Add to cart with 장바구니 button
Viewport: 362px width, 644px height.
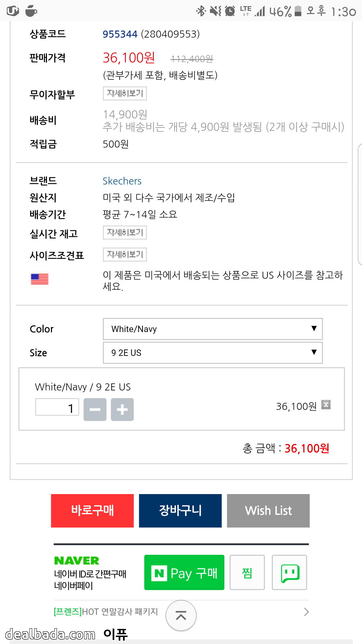point(180,511)
